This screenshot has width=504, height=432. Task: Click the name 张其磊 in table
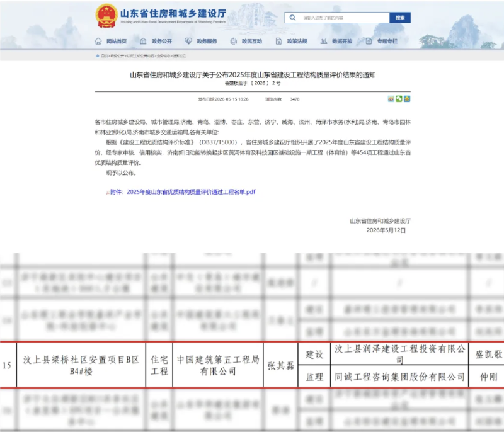[280, 365]
